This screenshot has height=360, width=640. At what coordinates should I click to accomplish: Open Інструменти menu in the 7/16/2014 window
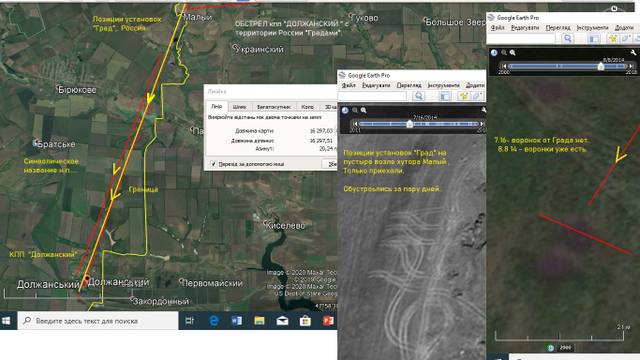pyautogui.click(x=443, y=85)
